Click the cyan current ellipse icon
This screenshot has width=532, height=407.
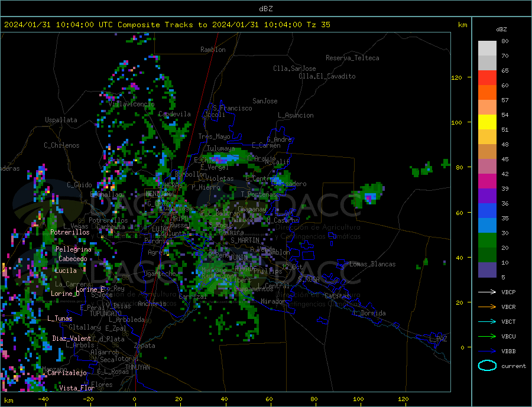pos(487,366)
